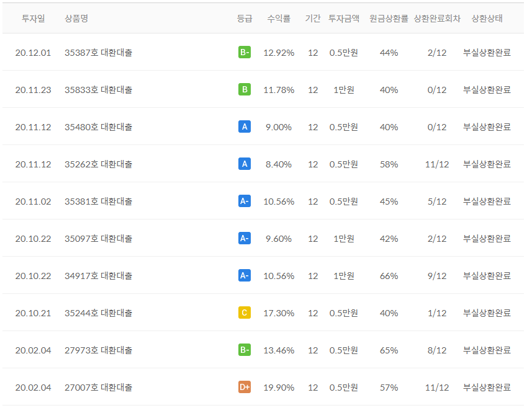This screenshot has width=532, height=408.
Task: Click the 9.00% yield value
Action: coord(279,127)
